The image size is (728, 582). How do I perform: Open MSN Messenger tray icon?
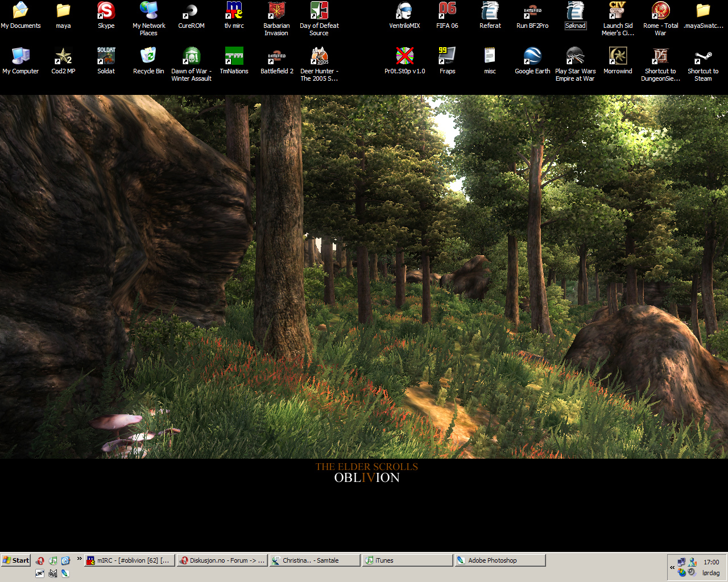692,562
